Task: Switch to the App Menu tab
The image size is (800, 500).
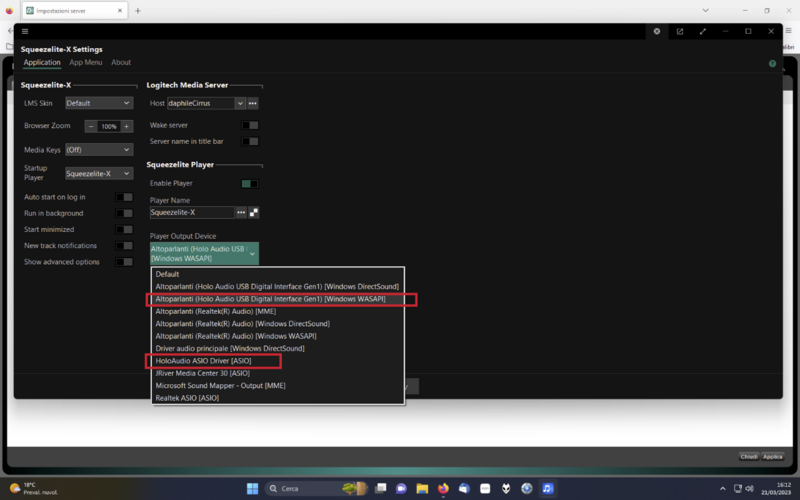Action: (x=85, y=63)
